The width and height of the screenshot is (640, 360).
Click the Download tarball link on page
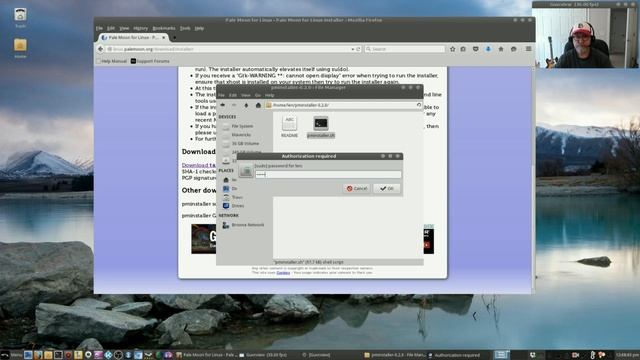199,165
